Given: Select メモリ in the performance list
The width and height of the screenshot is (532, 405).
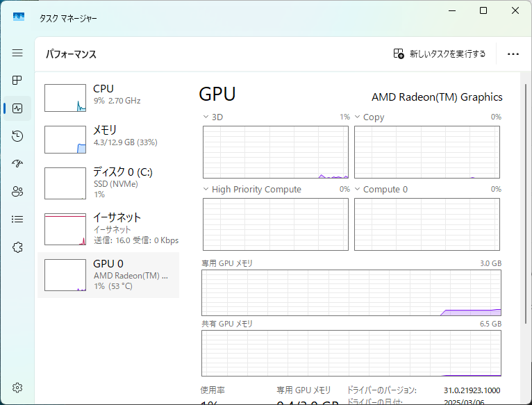Looking at the screenshot, I should pyautogui.click(x=108, y=139).
